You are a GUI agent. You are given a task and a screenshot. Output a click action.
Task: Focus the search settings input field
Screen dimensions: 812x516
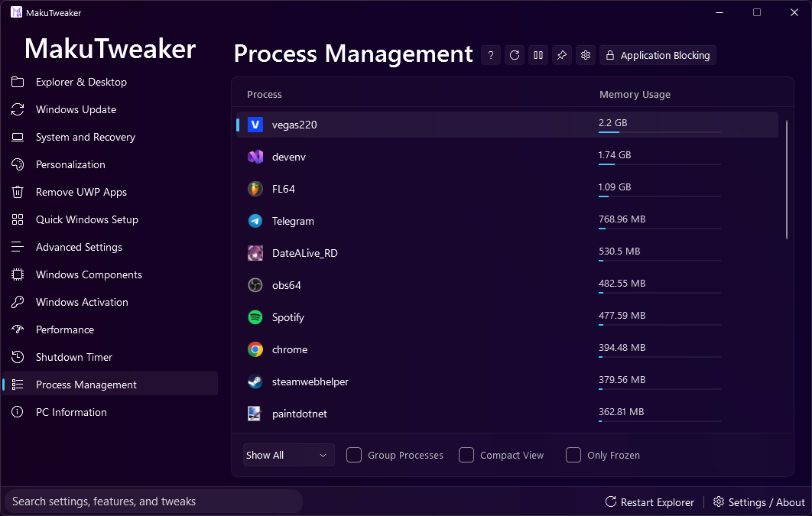(153, 501)
